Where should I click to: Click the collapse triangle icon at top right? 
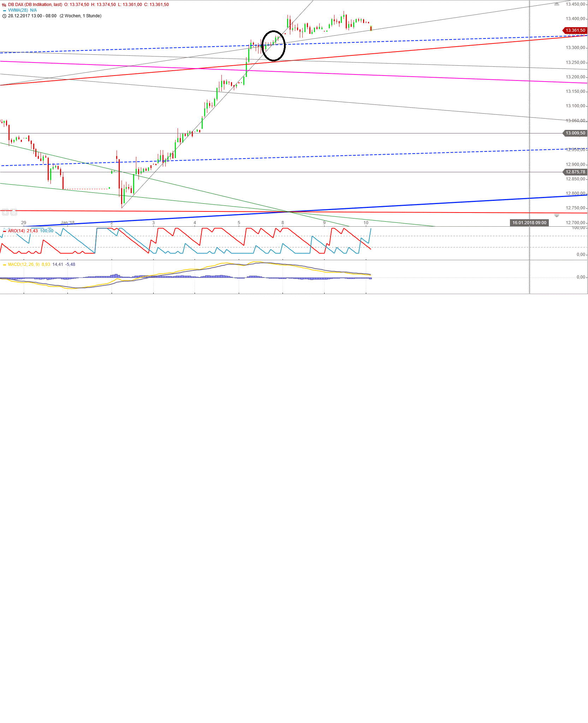(557, 4)
